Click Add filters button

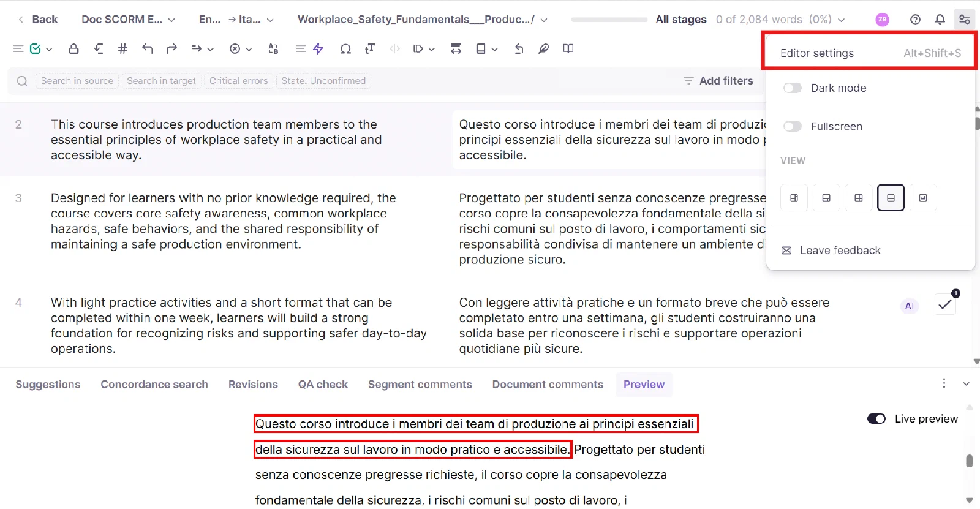click(x=718, y=81)
